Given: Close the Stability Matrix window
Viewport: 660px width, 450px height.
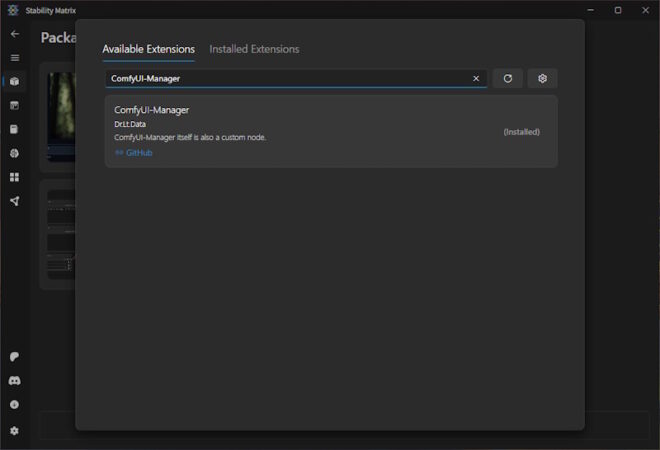Looking at the screenshot, I should pos(645,10).
